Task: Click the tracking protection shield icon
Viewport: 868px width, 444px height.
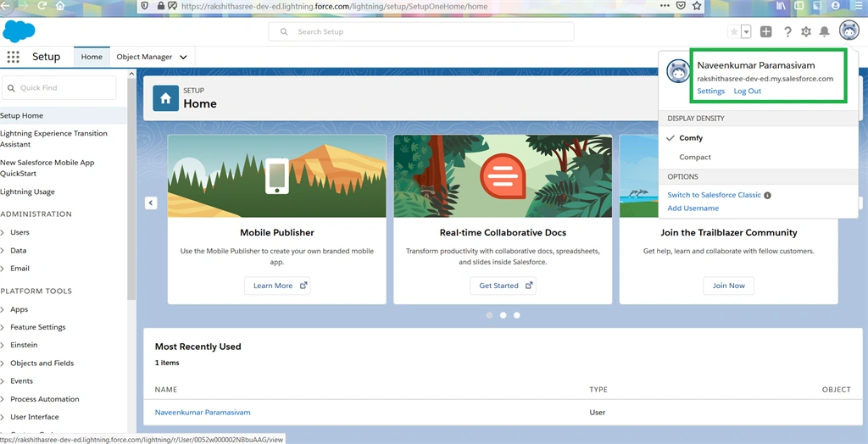Action: tap(144, 6)
